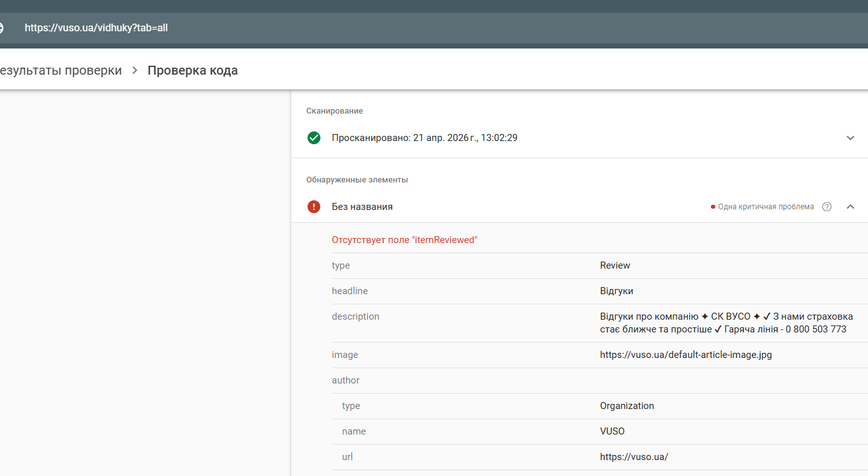868x476 pixels.
Task: Click the globe icon in the URL bar
Action: pyautogui.click(x=1, y=28)
